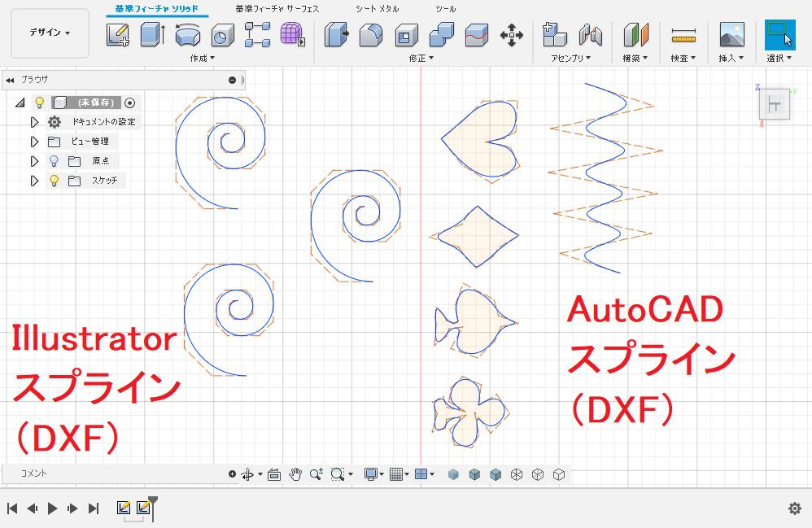Select the Pan hand tool
Viewport: 812px width, 528px height.
(295, 474)
